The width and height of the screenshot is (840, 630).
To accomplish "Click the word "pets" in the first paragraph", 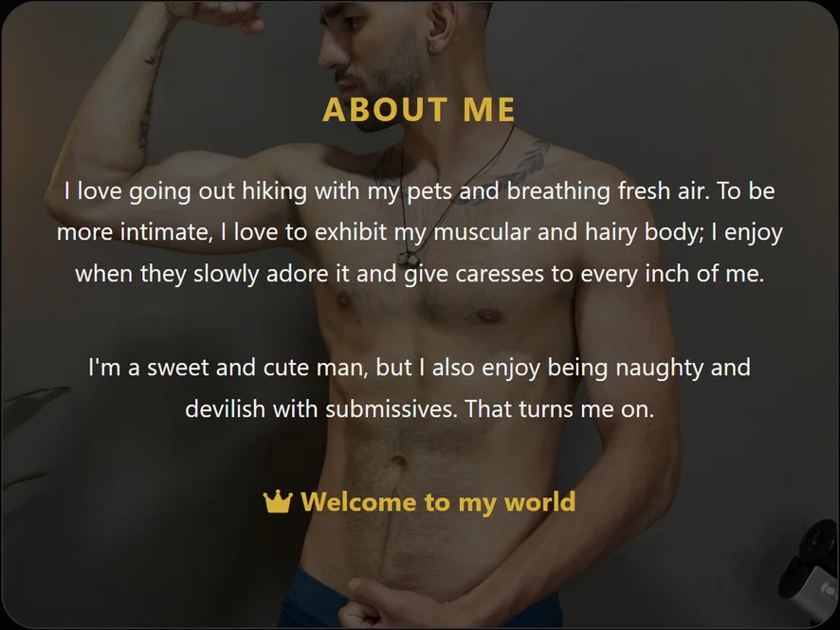I will click(429, 192).
